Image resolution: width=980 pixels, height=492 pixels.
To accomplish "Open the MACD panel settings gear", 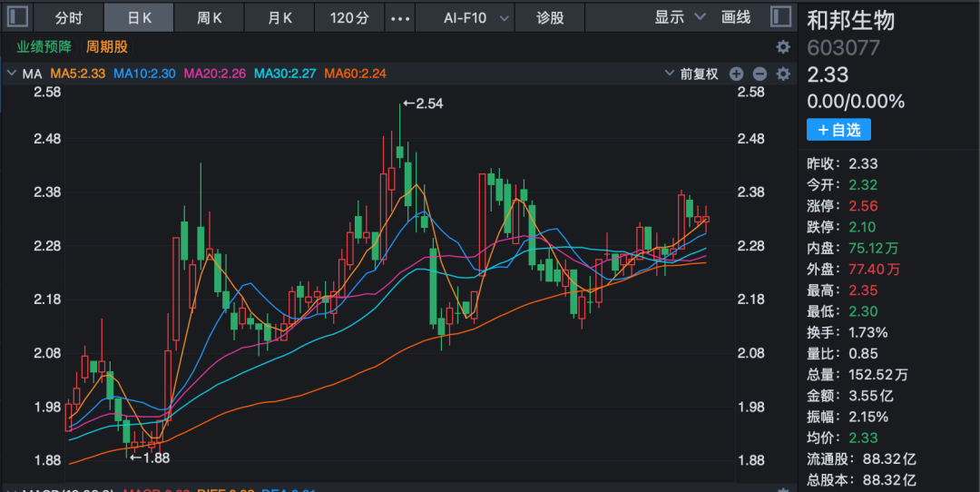I will coord(782,488).
